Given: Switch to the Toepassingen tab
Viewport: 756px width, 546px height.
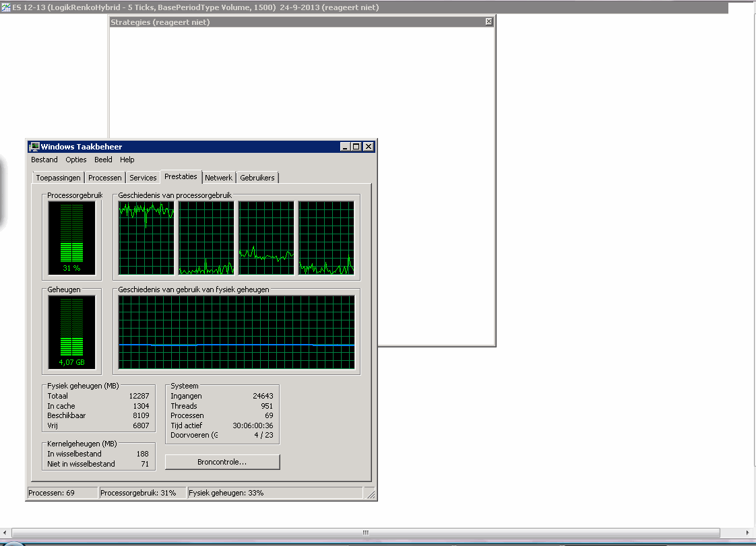Looking at the screenshot, I should [59, 178].
